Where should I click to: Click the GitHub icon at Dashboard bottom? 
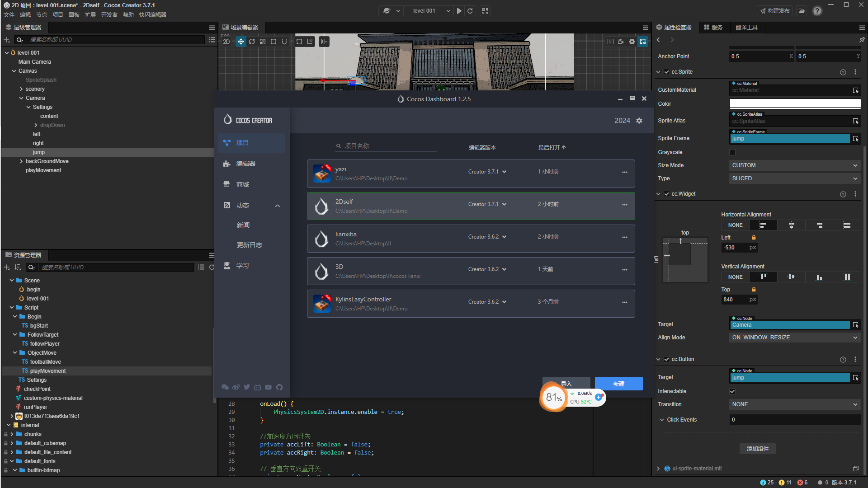279,387
